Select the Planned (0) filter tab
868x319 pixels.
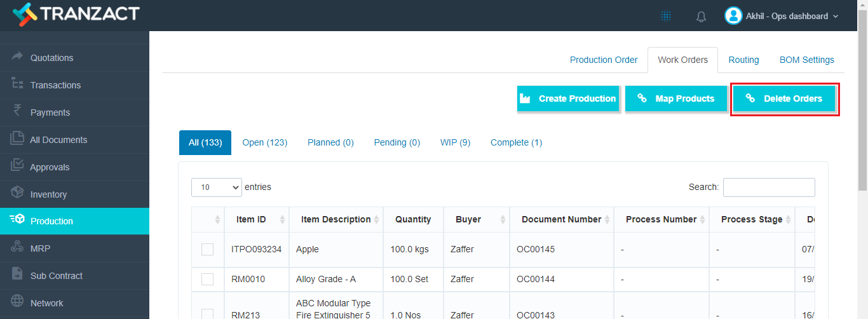coord(330,142)
